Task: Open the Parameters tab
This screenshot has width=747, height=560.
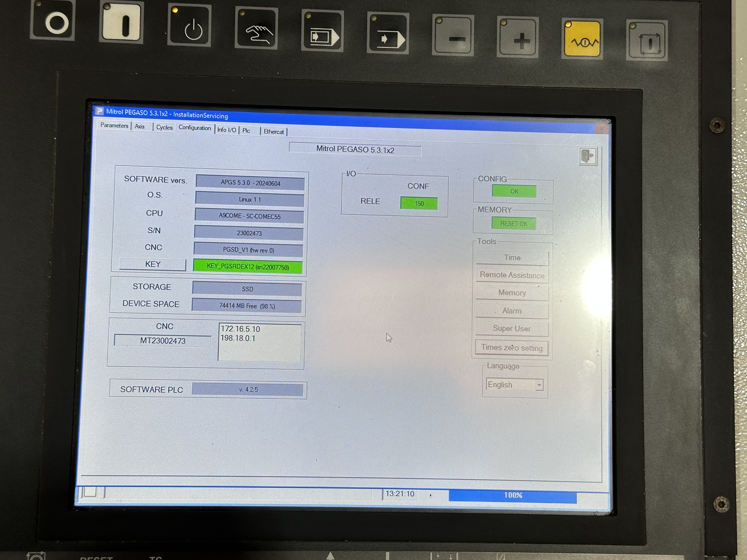Action: tap(114, 125)
